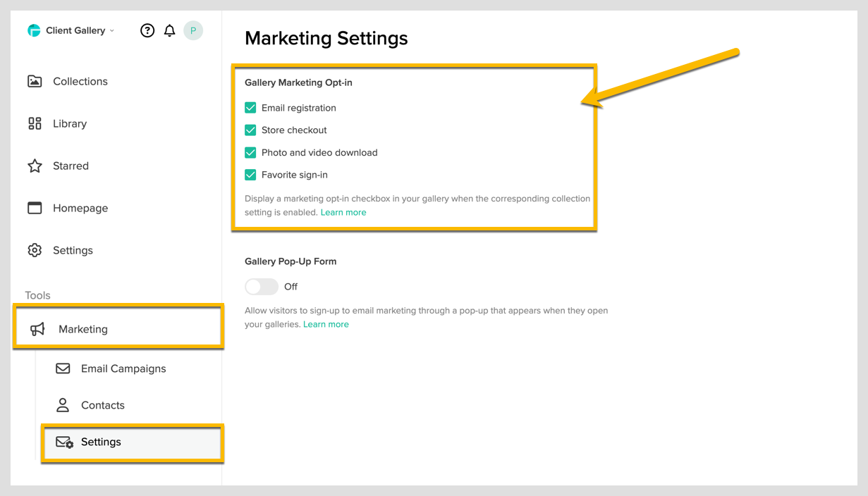Click the Settings gear icon in sidebar
868x496 pixels.
pyautogui.click(x=35, y=250)
